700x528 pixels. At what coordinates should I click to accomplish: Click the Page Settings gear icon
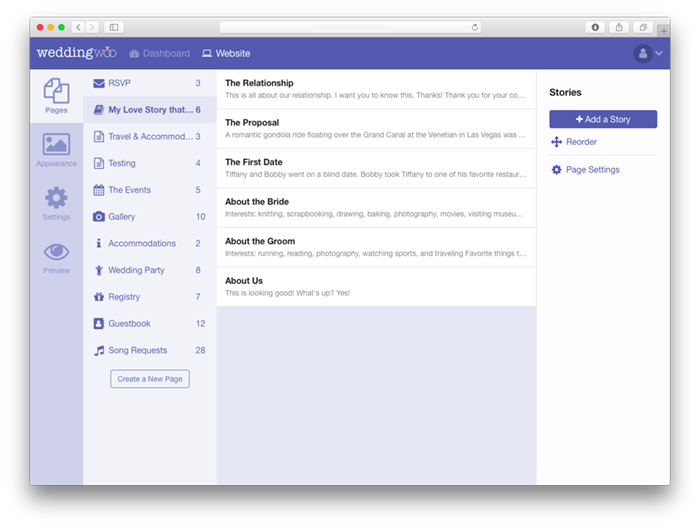pyautogui.click(x=556, y=170)
